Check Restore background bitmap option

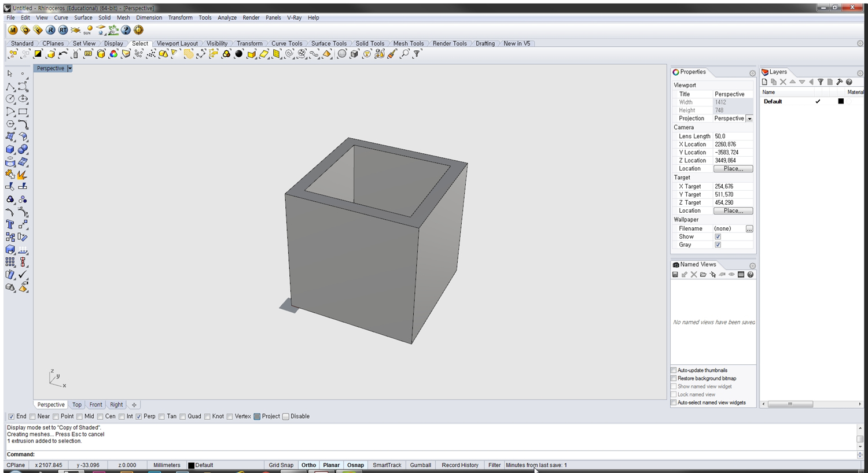click(674, 378)
